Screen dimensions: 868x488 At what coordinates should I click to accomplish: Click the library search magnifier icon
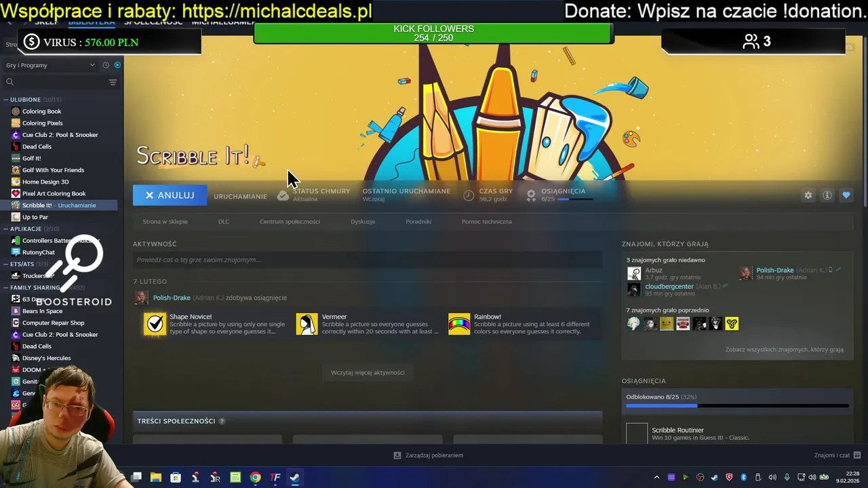9,82
